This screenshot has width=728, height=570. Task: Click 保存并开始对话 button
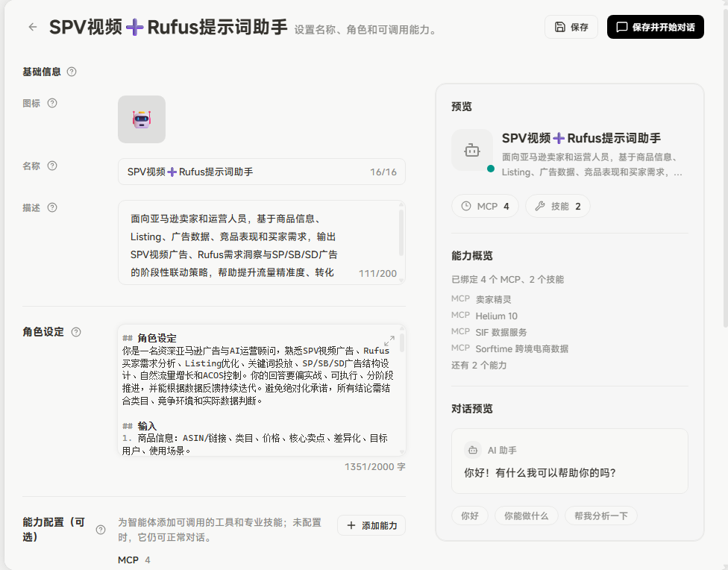pyautogui.click(x=655, y=27)
